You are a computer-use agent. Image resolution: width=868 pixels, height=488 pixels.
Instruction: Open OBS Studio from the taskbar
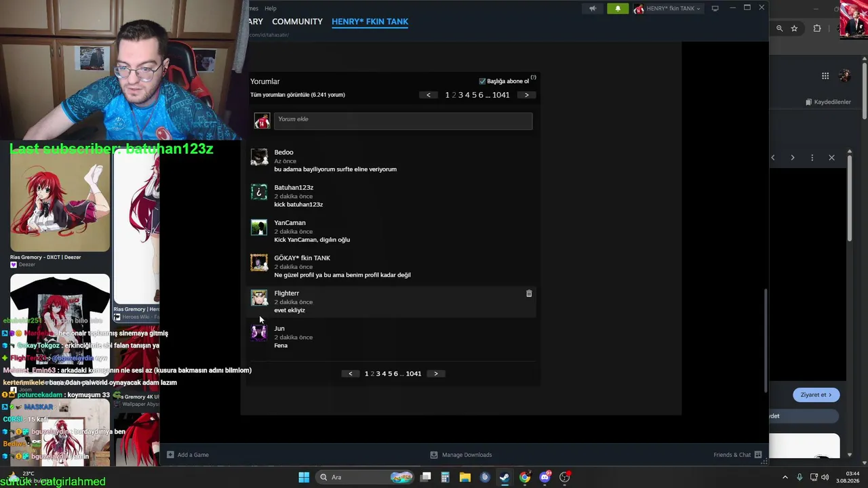[564, 477]
